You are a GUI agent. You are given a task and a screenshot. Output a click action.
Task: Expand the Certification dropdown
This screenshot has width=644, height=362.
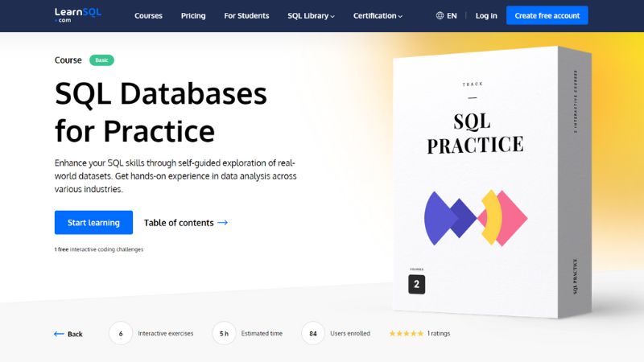click(x=378, y=15)
